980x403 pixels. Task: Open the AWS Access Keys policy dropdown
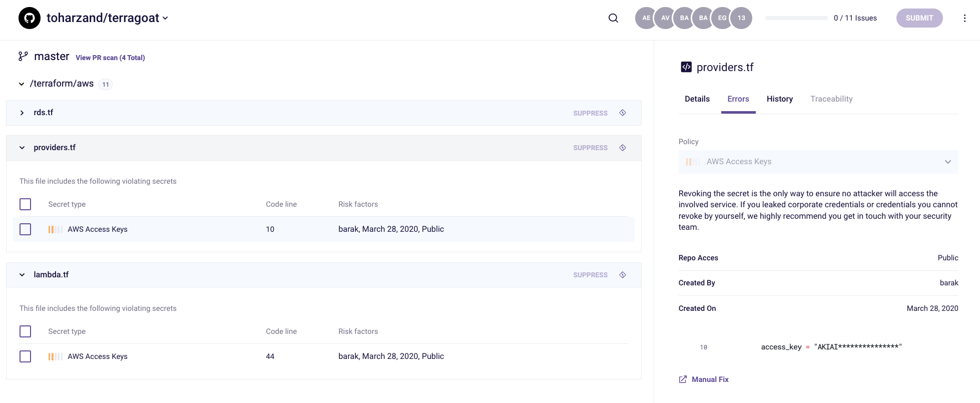click(x=818, y=162)
